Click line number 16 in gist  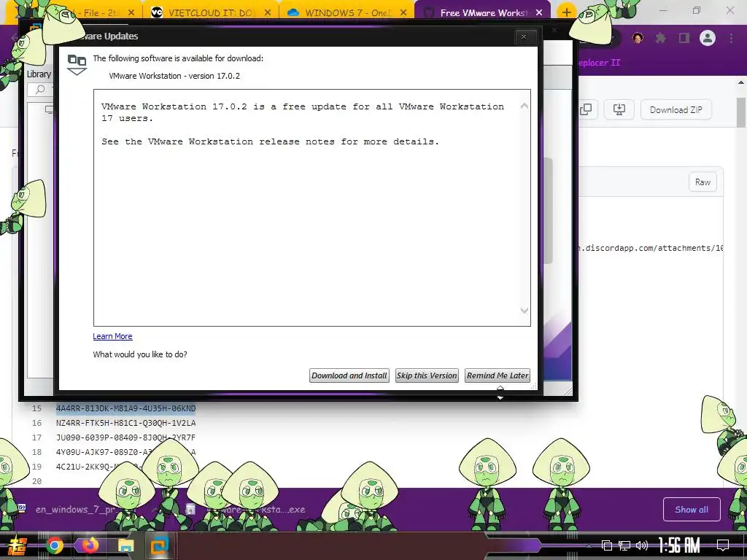(36, 423)
